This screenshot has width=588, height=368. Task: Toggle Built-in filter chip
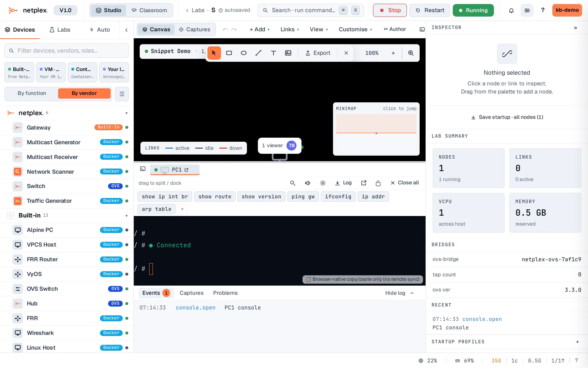(19, 72)
